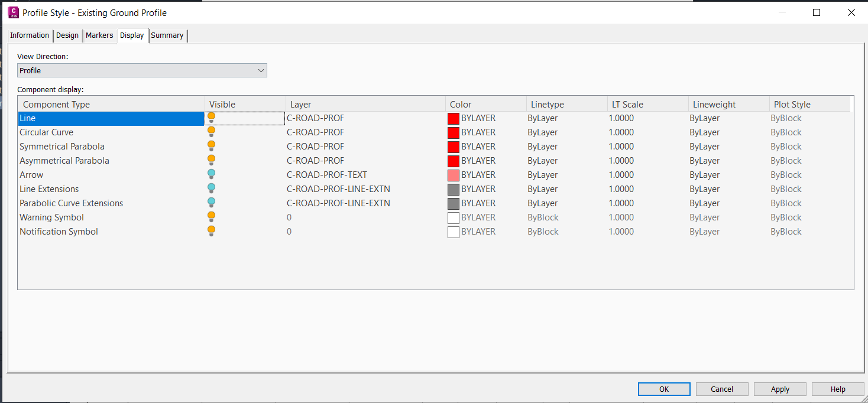
Task: Edit the gray color swatch for Line Extensions
Action: click(453, 188)
